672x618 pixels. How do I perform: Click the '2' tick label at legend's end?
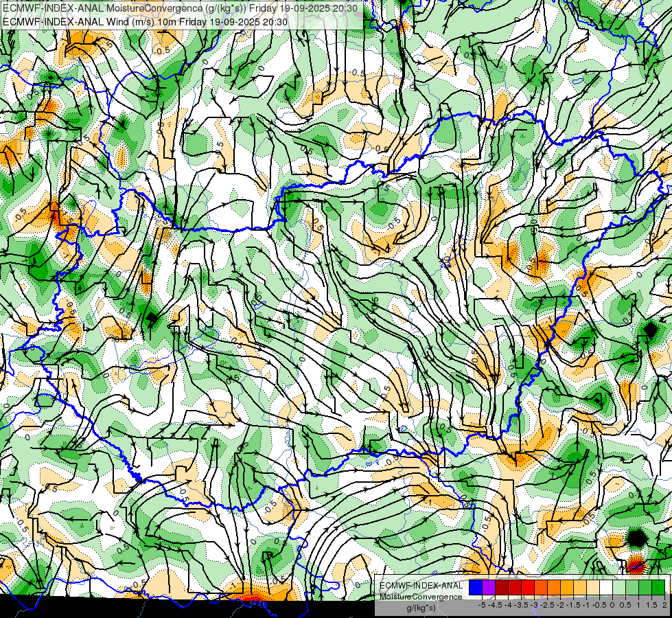click(664, 605)
